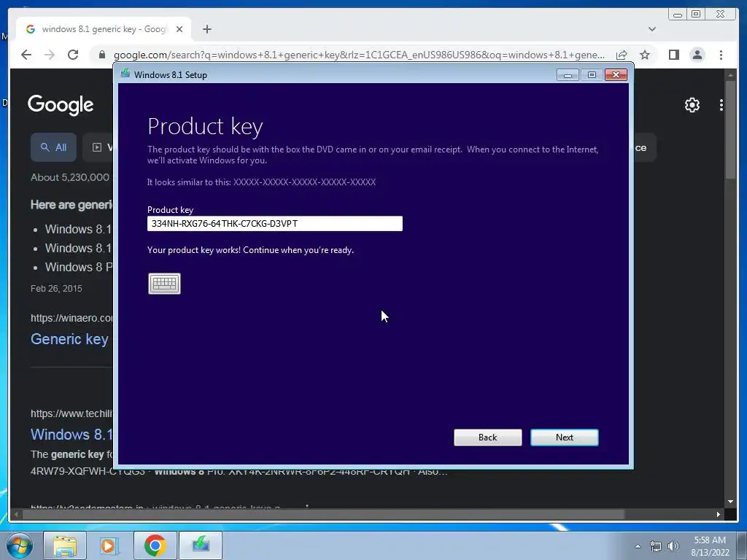Reload the Chrome page
Image resolution: width=747 pixels, height=560 pixels.
[x=73, y=55]
